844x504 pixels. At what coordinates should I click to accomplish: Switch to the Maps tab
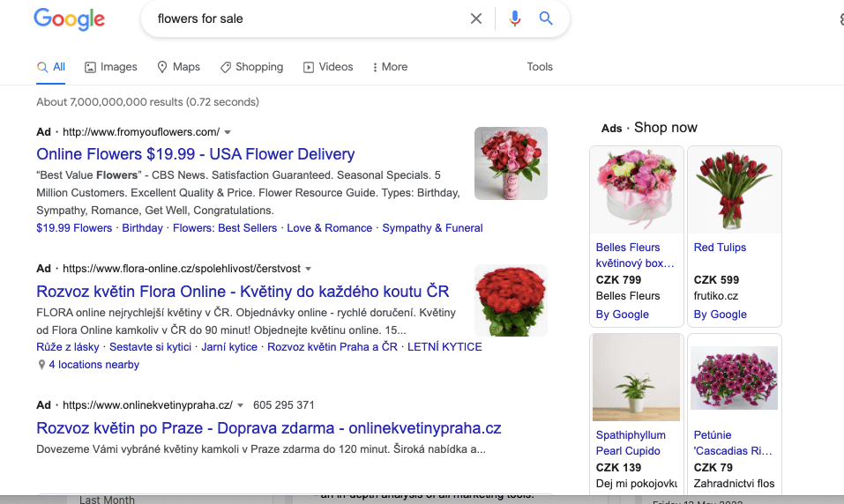pos(178,67)
